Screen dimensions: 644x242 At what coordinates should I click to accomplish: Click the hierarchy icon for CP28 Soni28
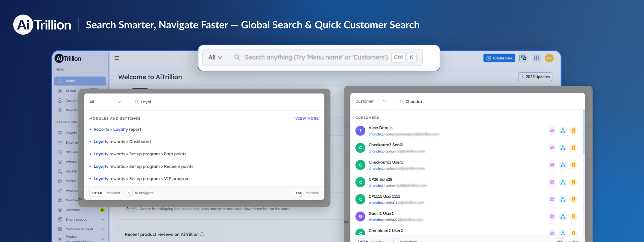point(563,182)
